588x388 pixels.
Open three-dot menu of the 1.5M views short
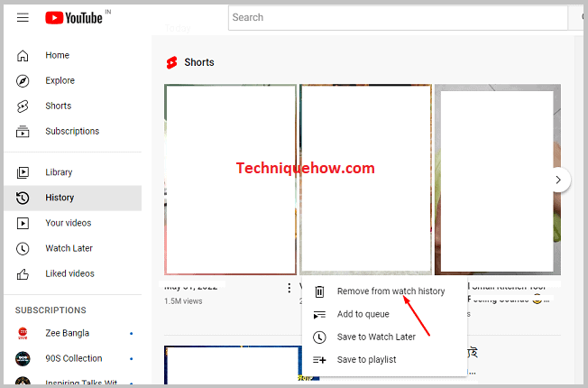click(x=289, y=288)
